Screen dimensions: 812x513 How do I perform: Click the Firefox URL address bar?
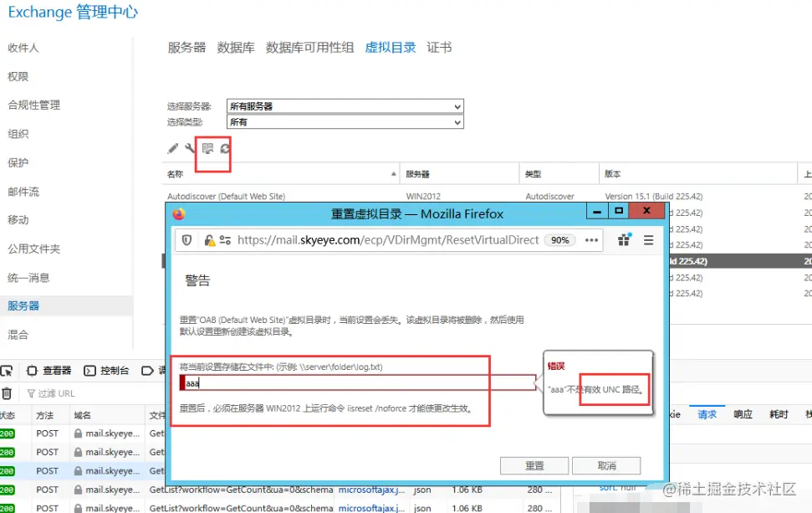tap(388, 240)
